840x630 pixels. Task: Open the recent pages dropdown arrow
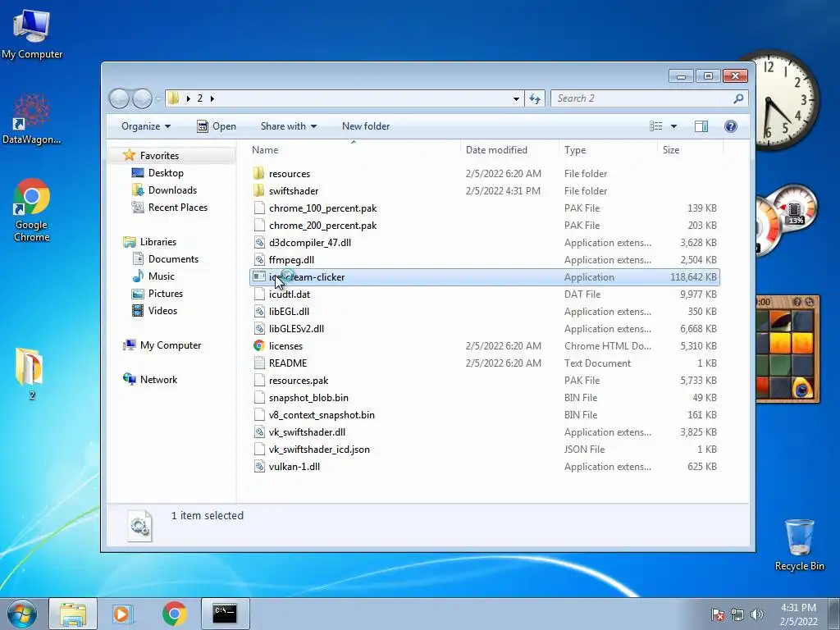(158, 98)
